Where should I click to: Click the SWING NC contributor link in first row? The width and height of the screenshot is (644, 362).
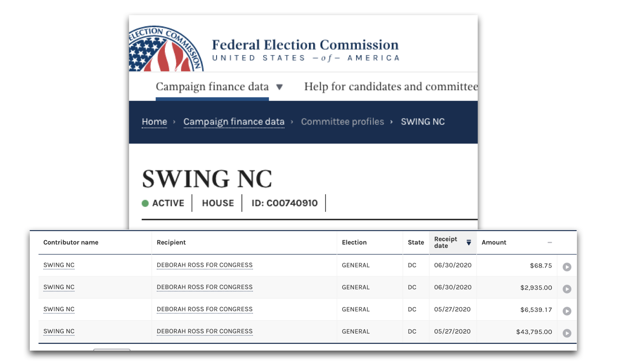click(59, 265)
